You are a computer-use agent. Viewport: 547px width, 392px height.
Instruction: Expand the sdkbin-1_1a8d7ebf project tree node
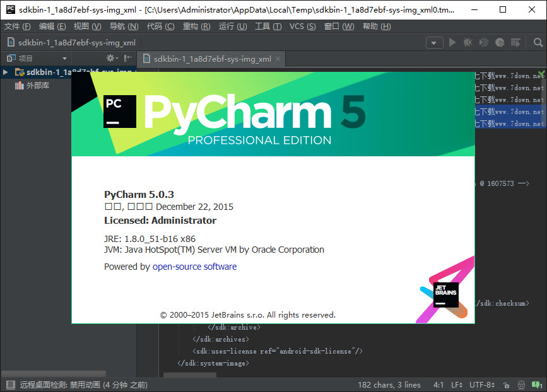coord(5,71)
